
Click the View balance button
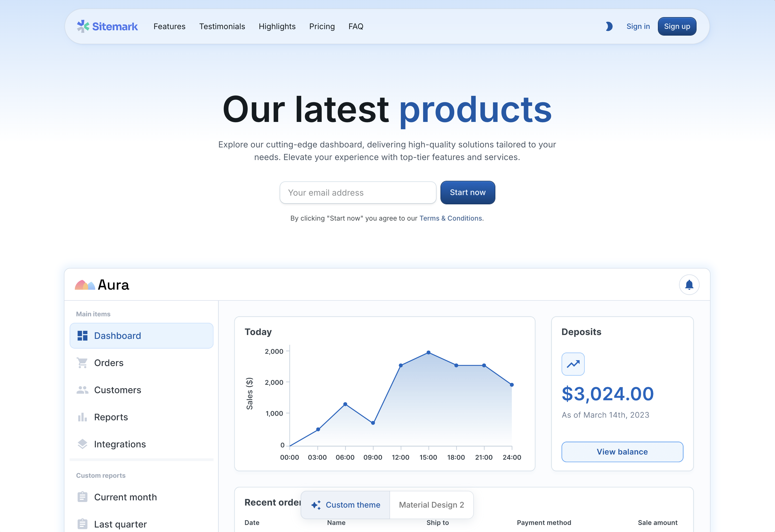pyautogui.click(x=622, y=452)
